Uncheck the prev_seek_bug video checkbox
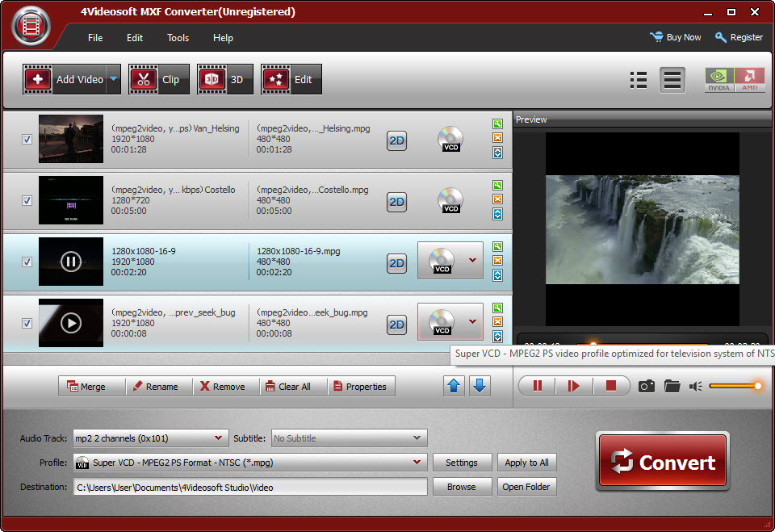The width and height of the screenshot is (775, 532). (27, 324)
